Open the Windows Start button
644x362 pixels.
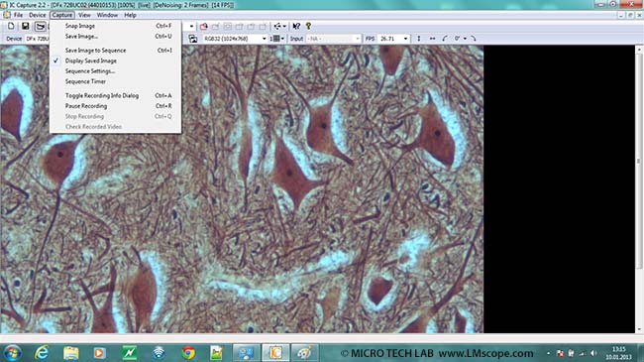click(x=12, y=352)
